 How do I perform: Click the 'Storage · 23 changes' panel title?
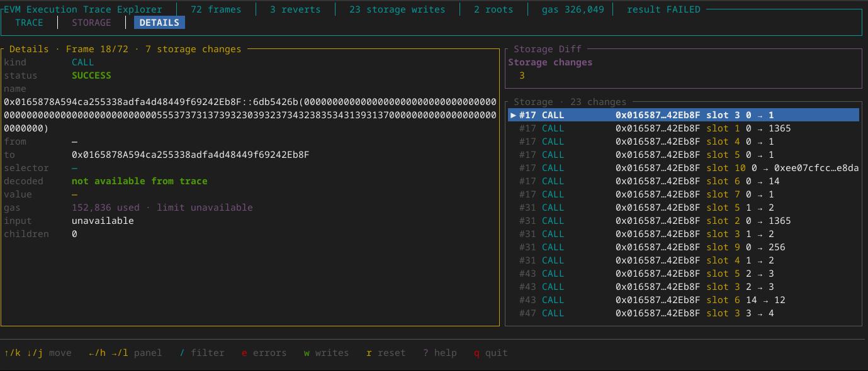pos(570,102)
